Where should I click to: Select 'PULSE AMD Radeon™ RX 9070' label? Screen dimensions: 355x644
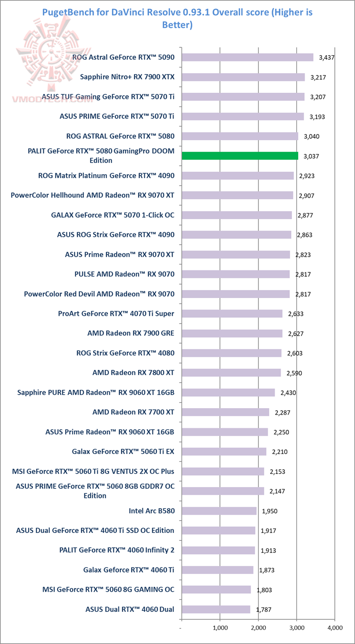tap(124, 274)
